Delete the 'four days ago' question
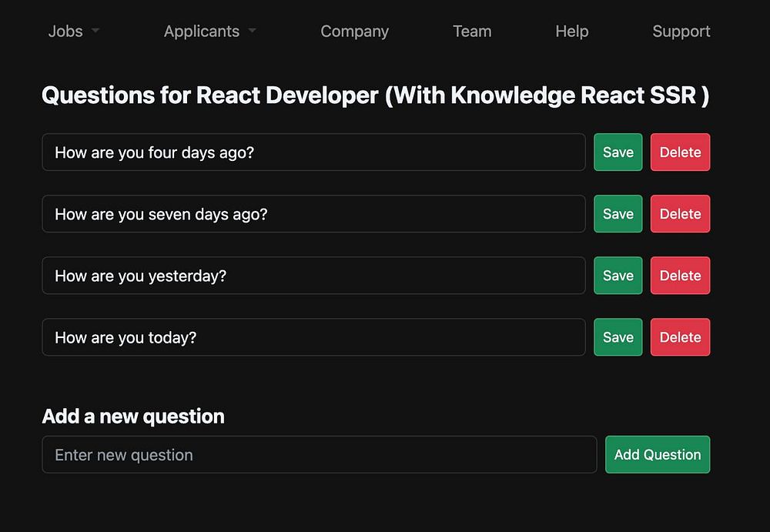This screenshot has width=770, height=532. (680, 152)
